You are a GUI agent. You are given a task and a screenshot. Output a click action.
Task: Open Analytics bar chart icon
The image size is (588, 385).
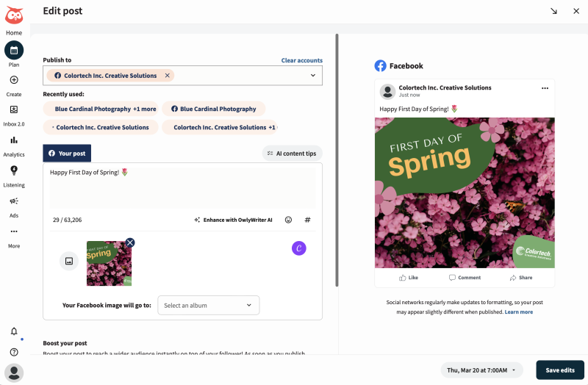[14, 140]
